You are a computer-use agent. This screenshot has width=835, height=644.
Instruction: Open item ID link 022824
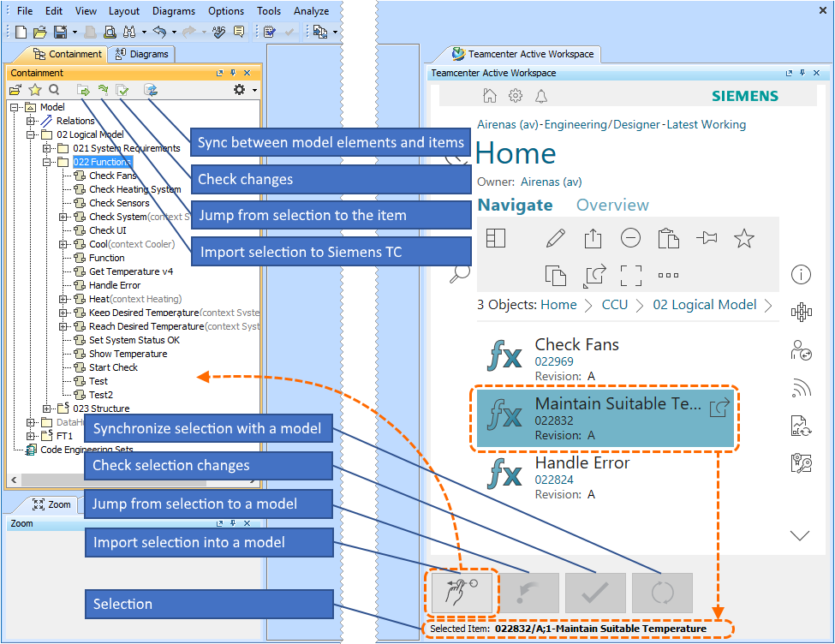click(554, 480)
